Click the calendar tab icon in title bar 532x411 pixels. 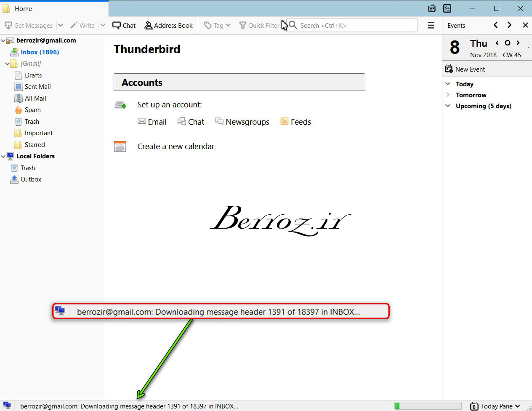[431, 8]
